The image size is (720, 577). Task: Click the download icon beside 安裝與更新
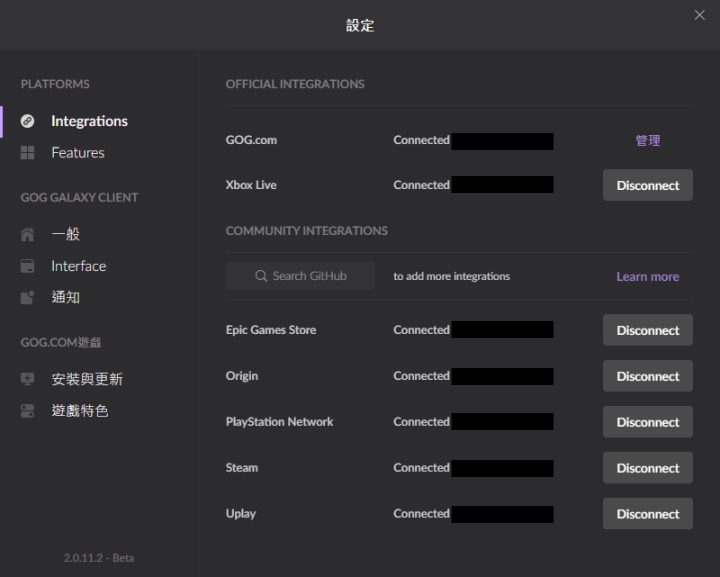pyautogui.click(x=28, y=379)
